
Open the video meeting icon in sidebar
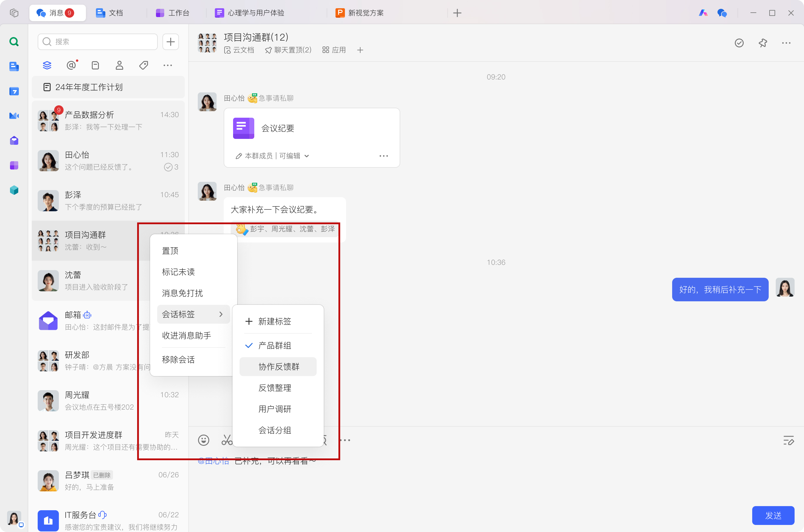pos(14,116)
